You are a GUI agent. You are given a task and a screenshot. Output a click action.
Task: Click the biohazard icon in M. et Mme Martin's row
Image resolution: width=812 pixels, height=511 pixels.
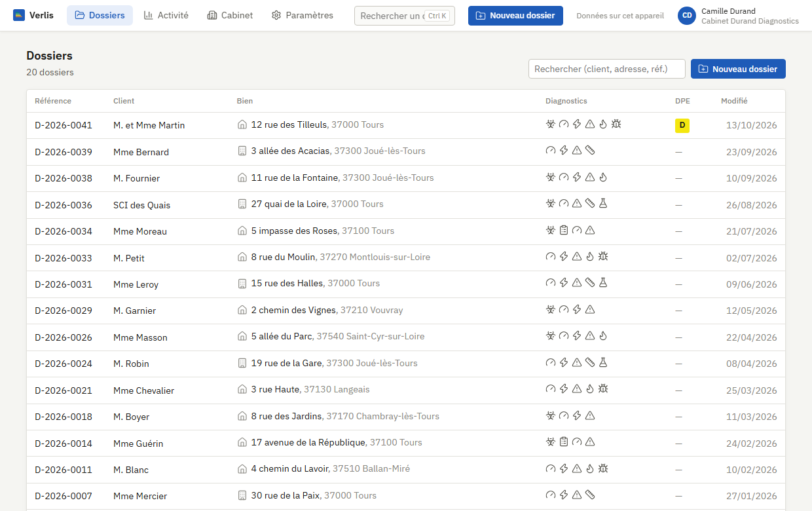point(551,124)
